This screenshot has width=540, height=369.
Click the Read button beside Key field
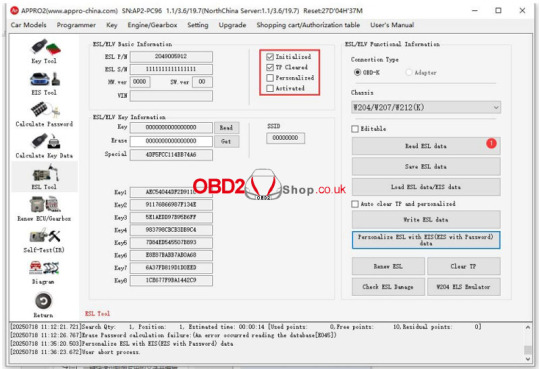coord(227,128)
